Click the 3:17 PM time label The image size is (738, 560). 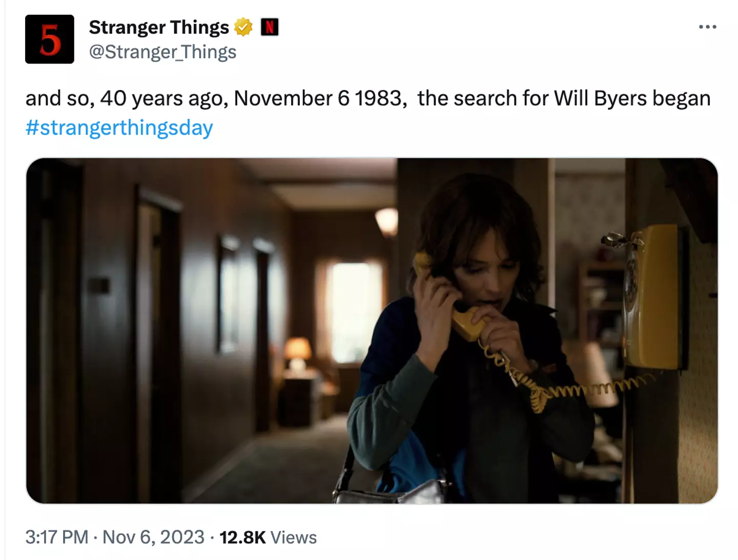click(57, 538)
